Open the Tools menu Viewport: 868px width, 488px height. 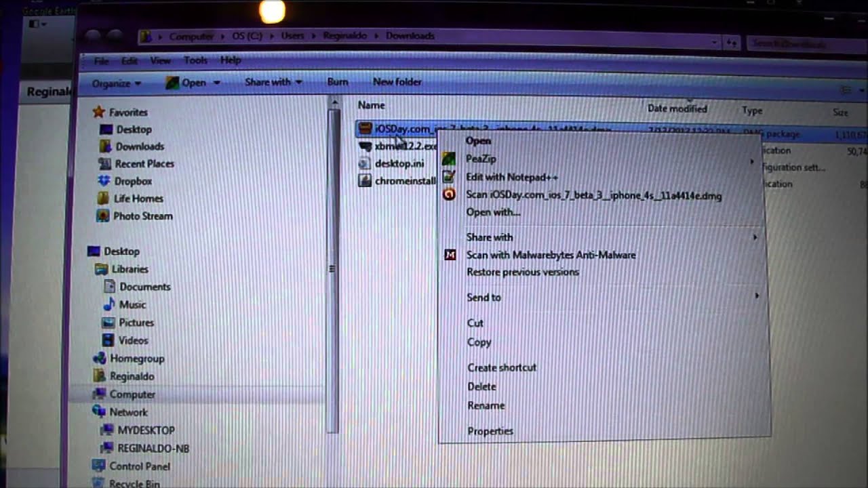pos(195,60)
